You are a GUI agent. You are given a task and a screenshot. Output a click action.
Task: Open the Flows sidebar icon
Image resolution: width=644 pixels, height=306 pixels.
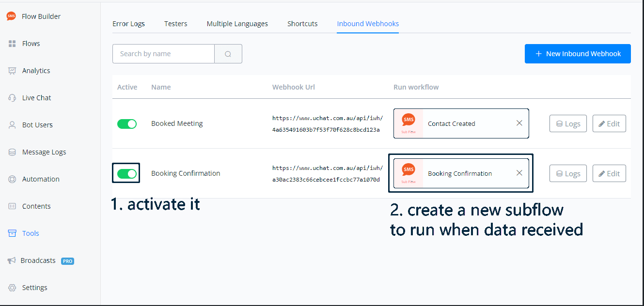tap(13, 44)
